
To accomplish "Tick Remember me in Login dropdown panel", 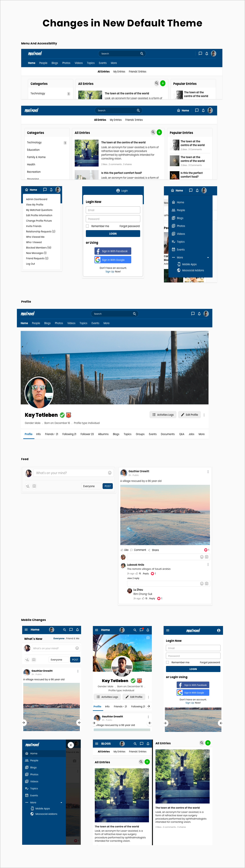I will 87,226.
